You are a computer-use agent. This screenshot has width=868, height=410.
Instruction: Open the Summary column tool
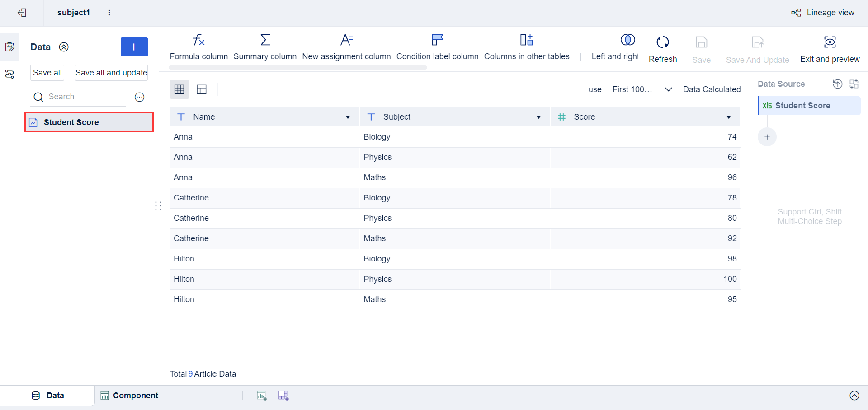pos(265,47)
